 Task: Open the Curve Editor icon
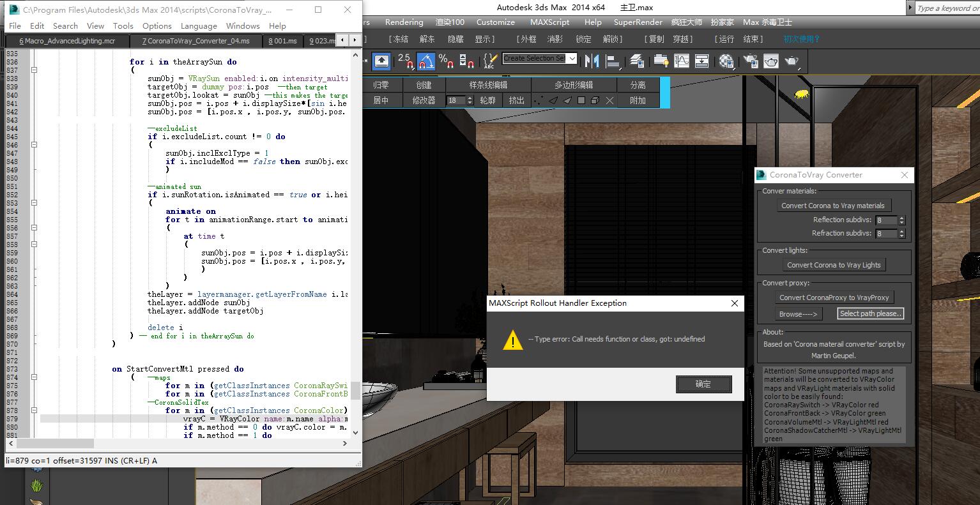(x=682, y=61)
